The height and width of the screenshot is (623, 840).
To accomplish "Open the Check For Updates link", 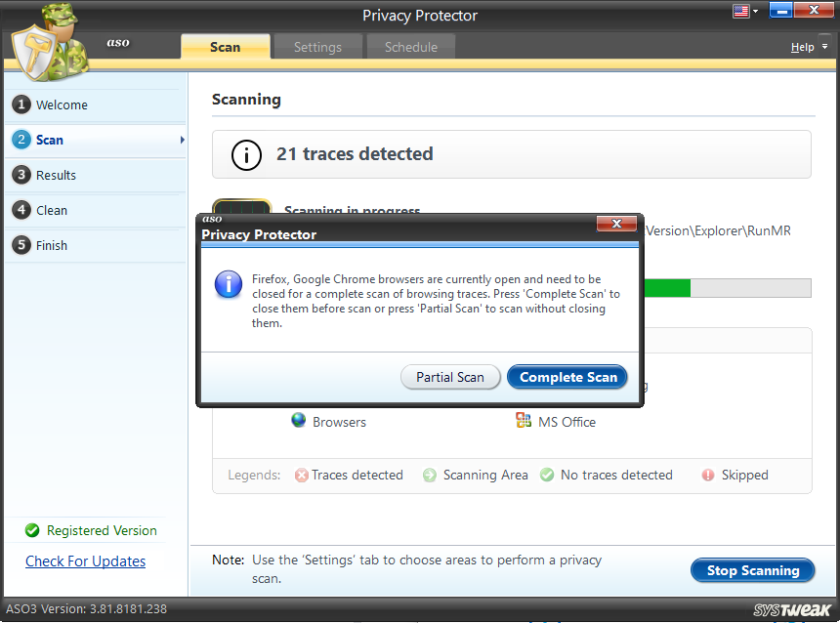I will point(85,561).
